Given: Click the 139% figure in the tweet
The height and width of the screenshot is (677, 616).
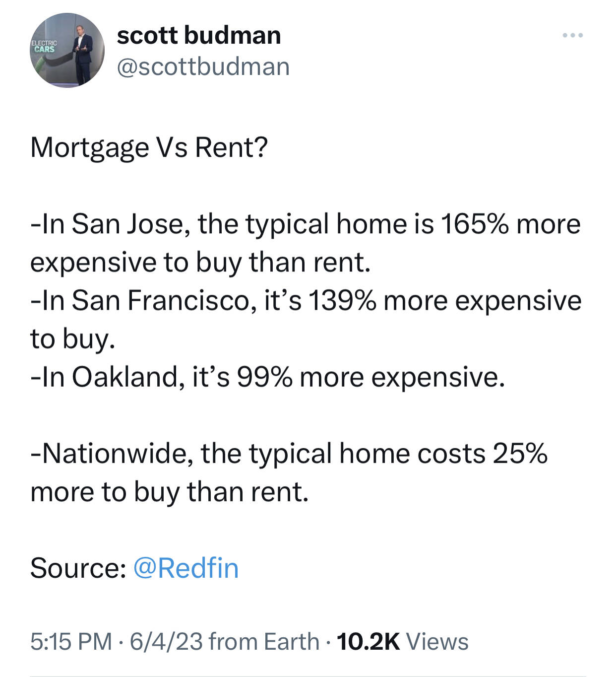Looking at the screenshot, I should pyautogui.click(x=342, y=301).
